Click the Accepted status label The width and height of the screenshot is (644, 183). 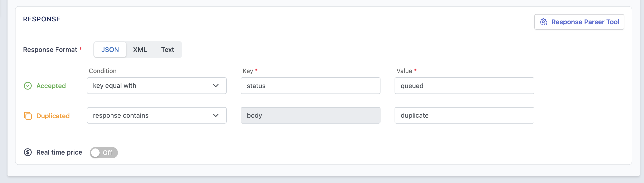tap(51, 86)
